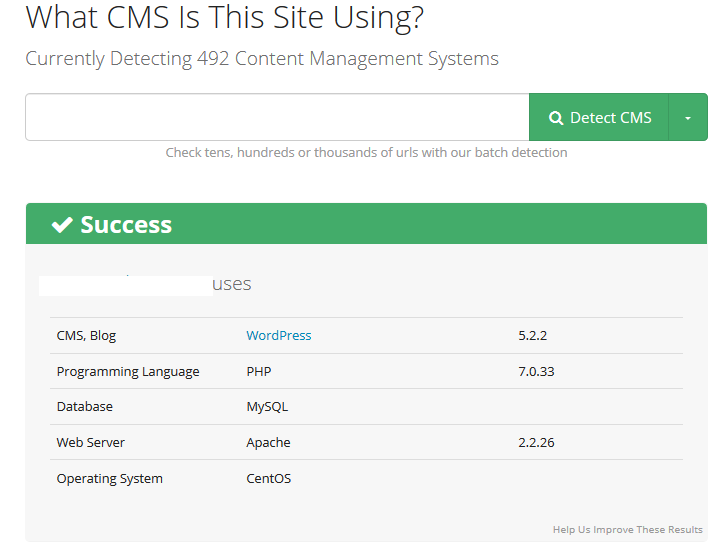The image size is (717, 546).
Task: Click the What CMS Is This Site Using heading
Action: tap(225, 17)
